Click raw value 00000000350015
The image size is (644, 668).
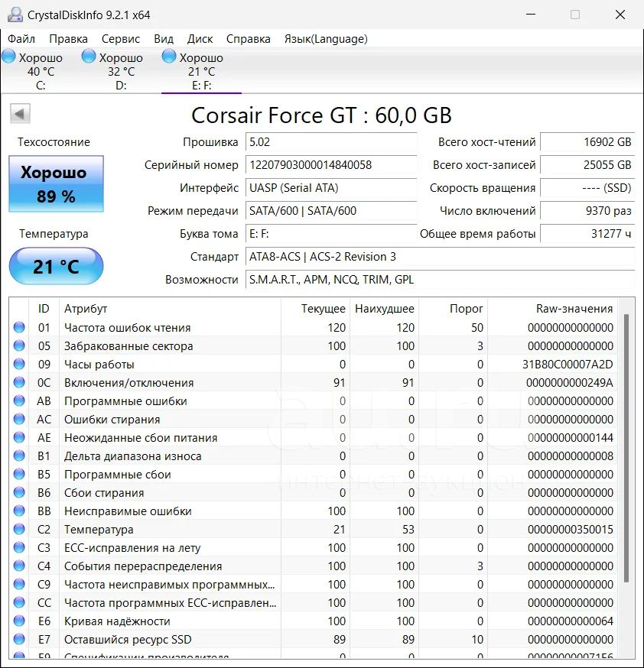pos(571,529)
